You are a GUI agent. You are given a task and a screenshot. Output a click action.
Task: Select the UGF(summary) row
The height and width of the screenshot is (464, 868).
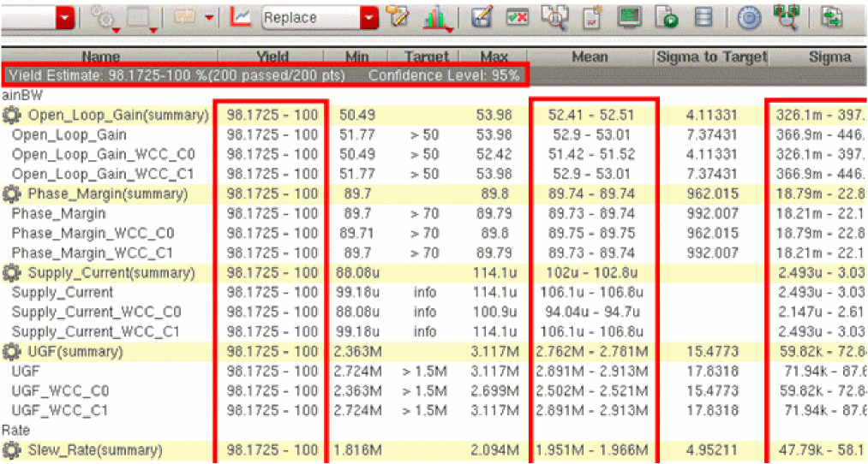click(434, 352)
